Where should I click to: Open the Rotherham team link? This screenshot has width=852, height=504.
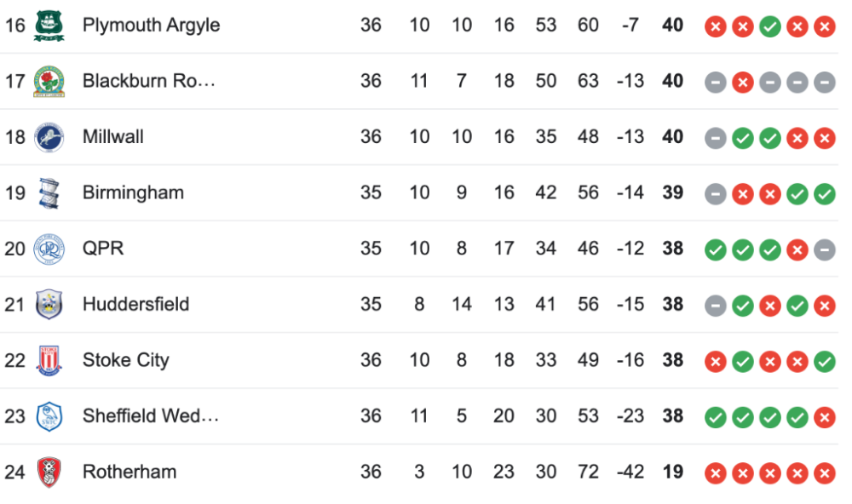pos(129,472)
